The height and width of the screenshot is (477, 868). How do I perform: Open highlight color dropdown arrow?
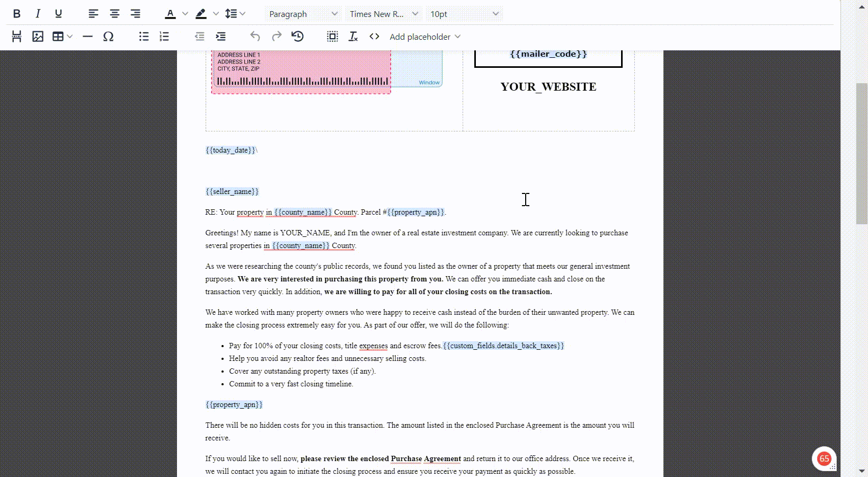pos(216,14)
